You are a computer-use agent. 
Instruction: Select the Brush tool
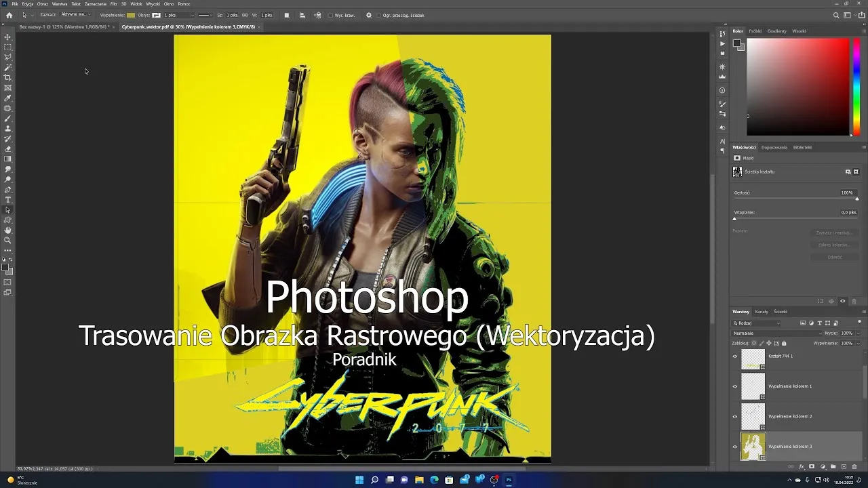pyautogui.click(x=8, y=118)
